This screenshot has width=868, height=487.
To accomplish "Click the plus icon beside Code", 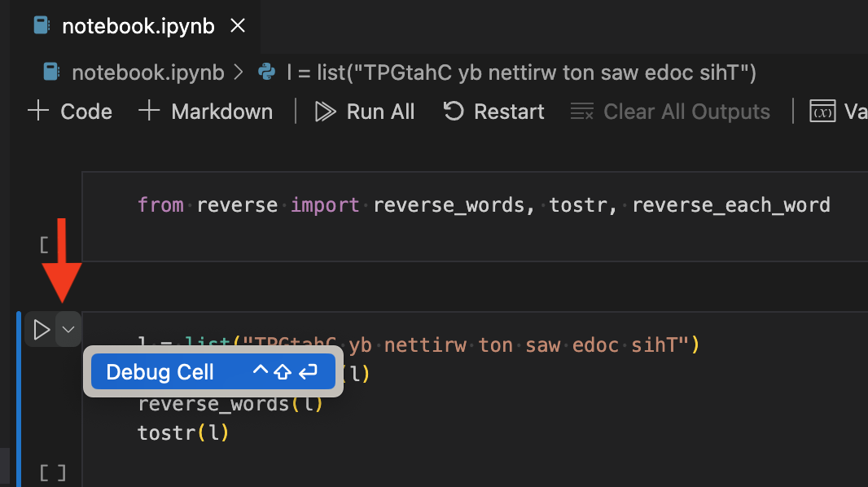I will pyautogui.click(x=38, y=111).
